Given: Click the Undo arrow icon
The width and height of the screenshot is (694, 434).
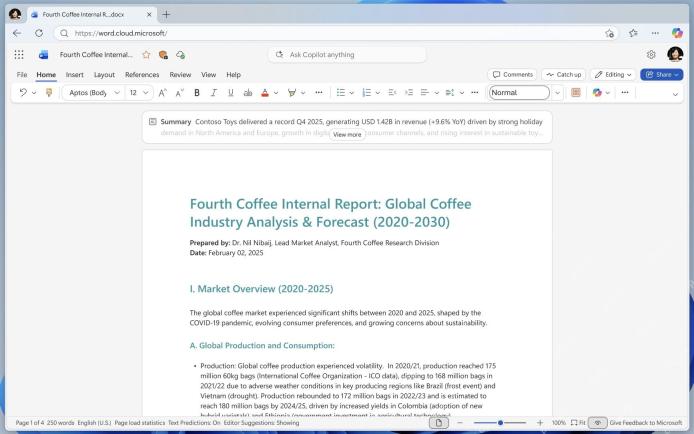Looking at the screenshot, I should point(23,92).
